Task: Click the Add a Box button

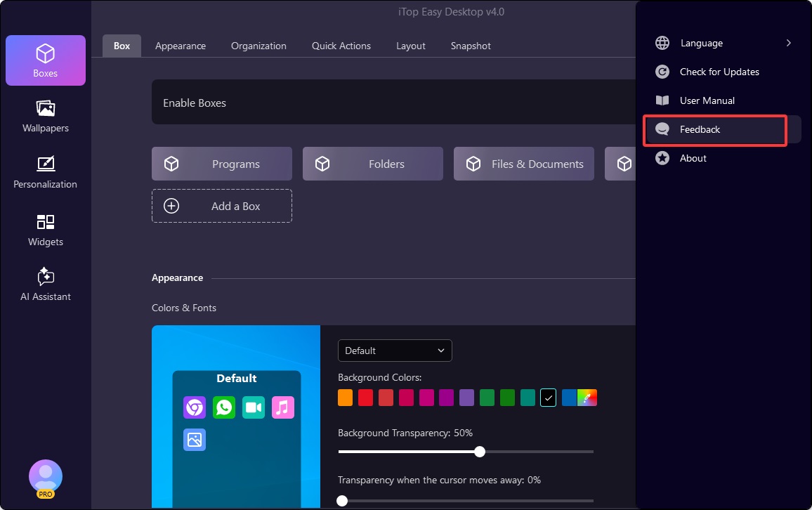Action: coord(222,206)
